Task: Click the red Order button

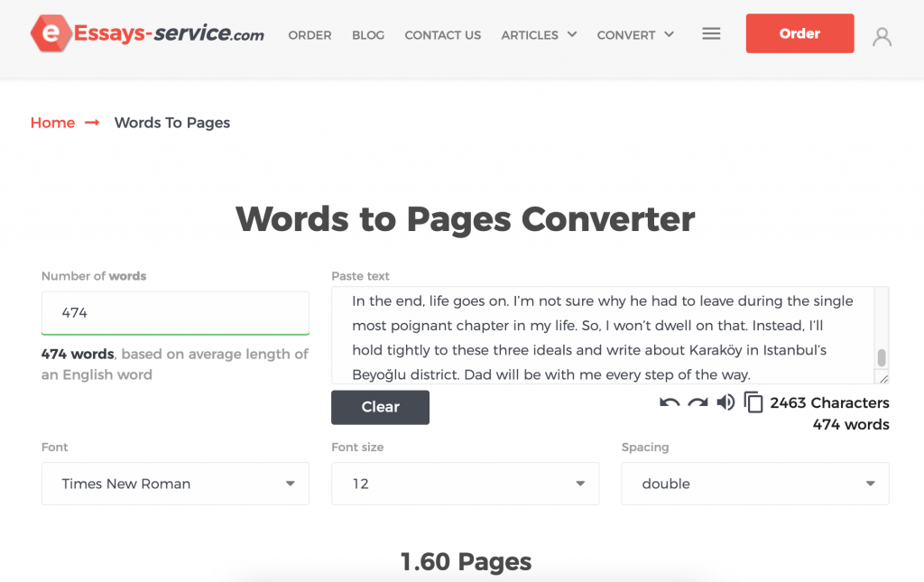Action: point(799,33)
